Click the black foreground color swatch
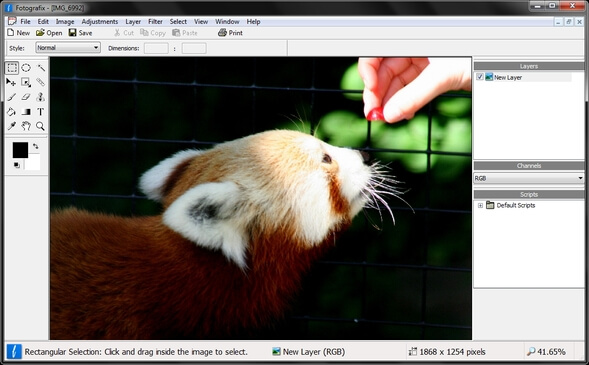This screenshot has height=365, width=589. [x=20, y=150]
